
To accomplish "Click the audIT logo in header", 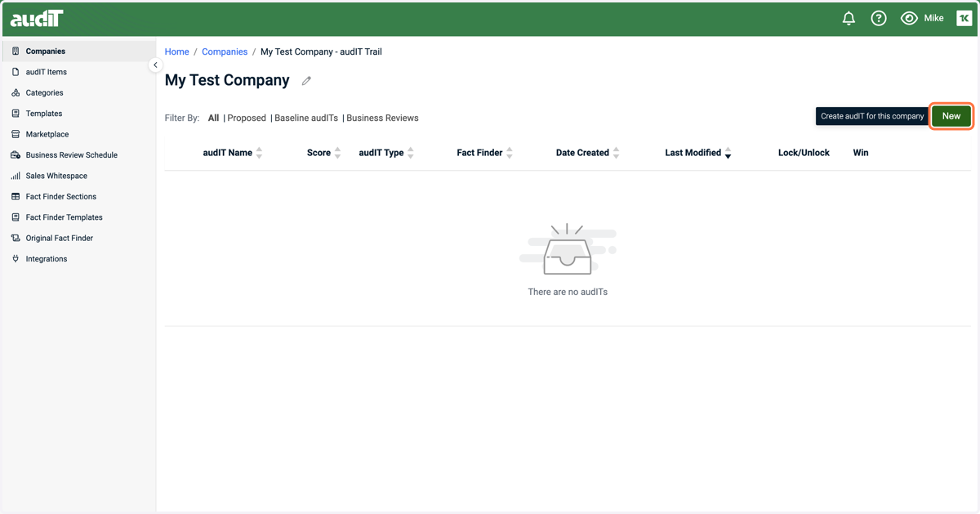I will coord(37,18).
